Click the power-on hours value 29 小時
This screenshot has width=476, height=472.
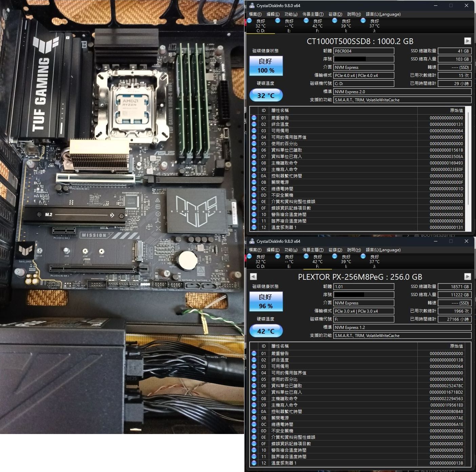pos(455,84)
